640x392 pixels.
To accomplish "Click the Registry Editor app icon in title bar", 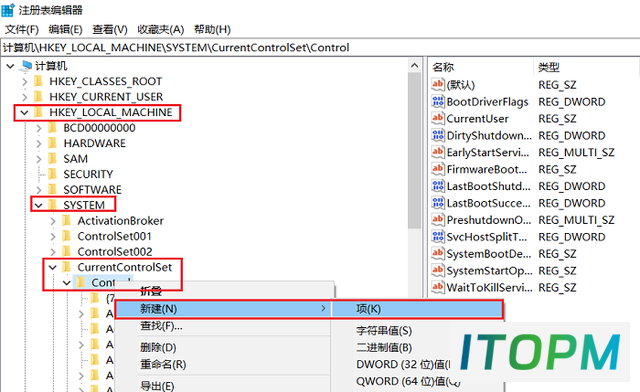I will (8, 10).
